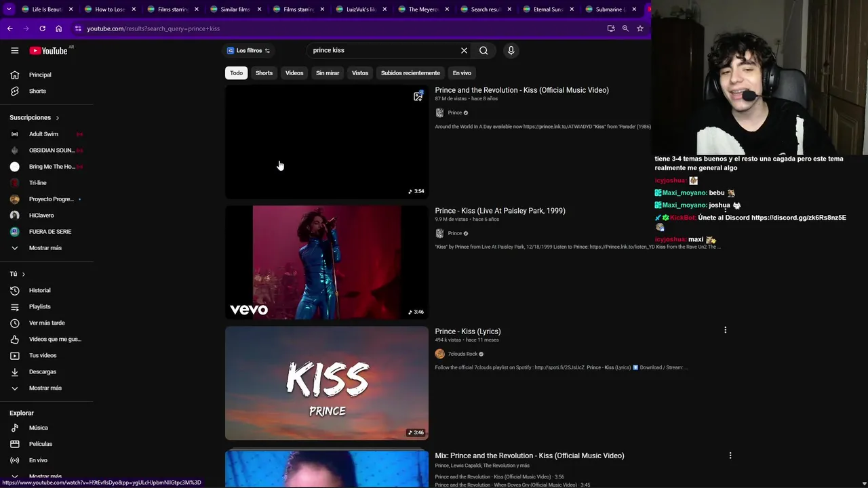Screen dimensions: 868x488
Task: Click the Discord invite link in chat
Action: click(x=798, y=218)
